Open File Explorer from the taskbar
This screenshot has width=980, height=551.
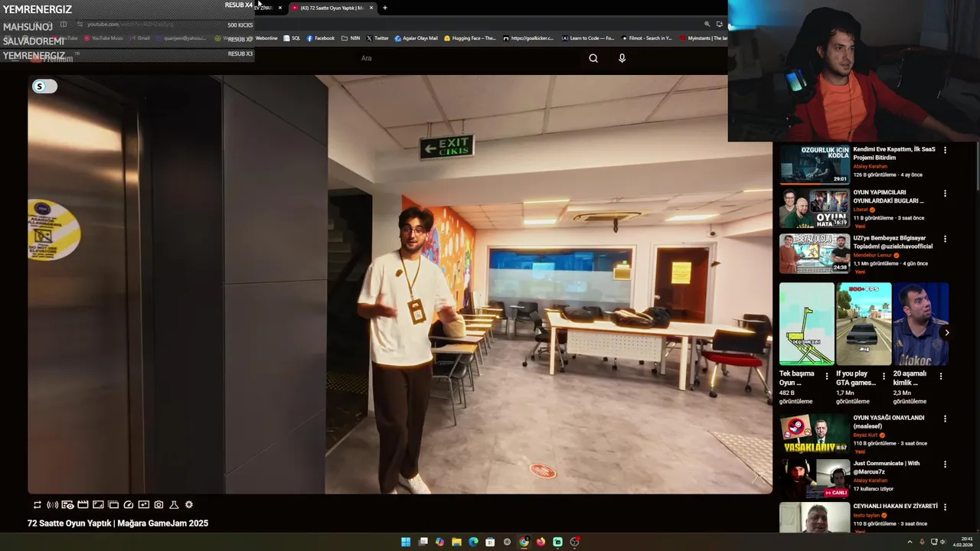(x=456, y=542)
